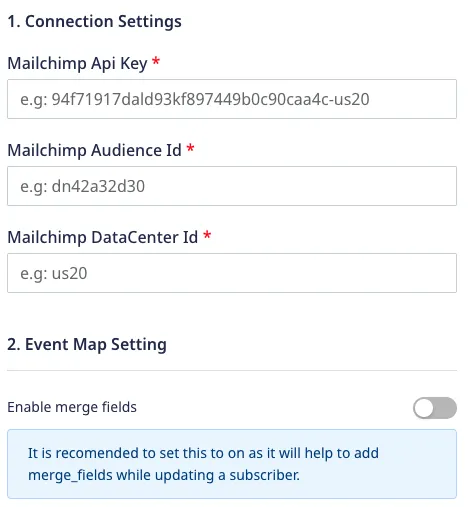Click the divider line below Event Map Setting
The height and width of the screenshot is (507, 468).
232,370
